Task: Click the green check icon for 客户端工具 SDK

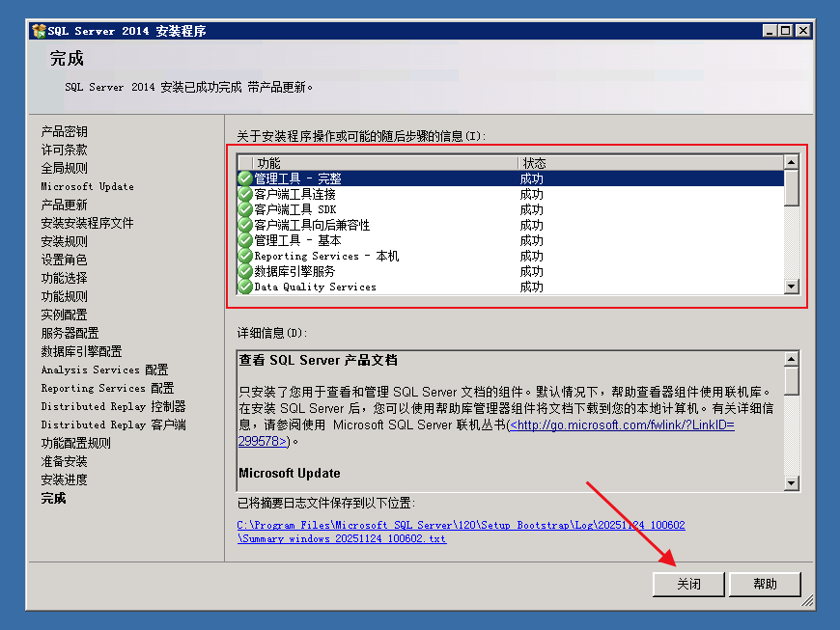Action: (x=245, y=209)
